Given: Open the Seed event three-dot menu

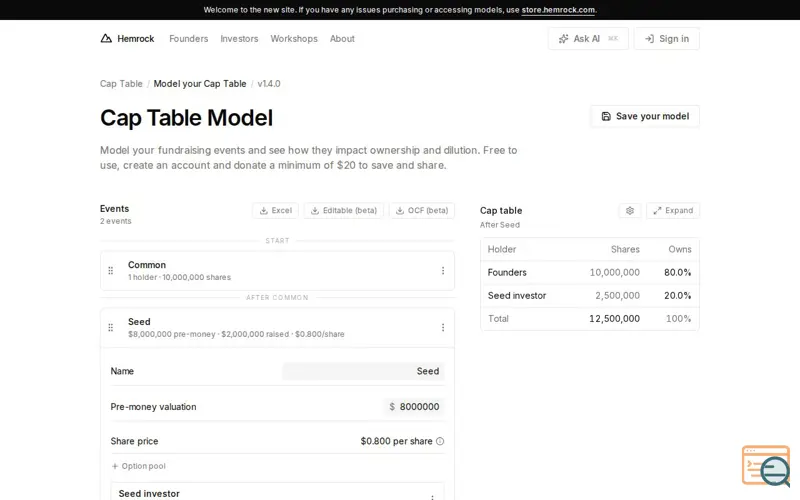Looking at the screenshot, I should (443, 328).
